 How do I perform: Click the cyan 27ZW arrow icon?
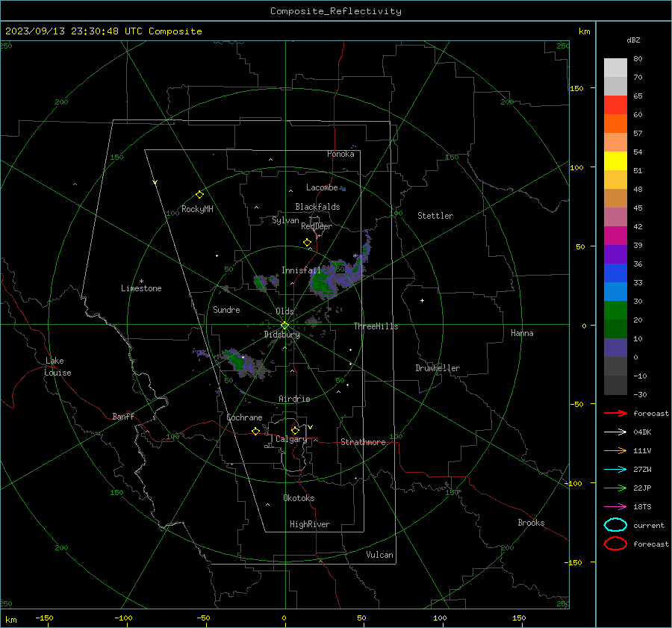[615, 470]
